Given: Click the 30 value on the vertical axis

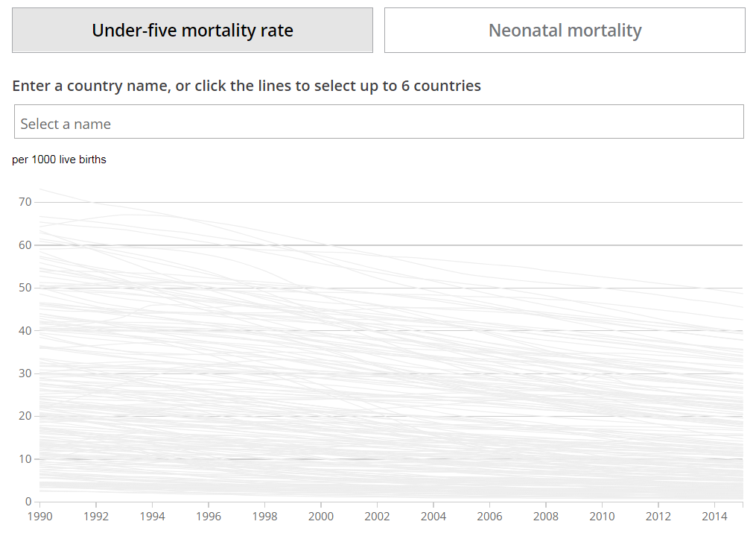Looking at the screenshot, I should point(25,373).
